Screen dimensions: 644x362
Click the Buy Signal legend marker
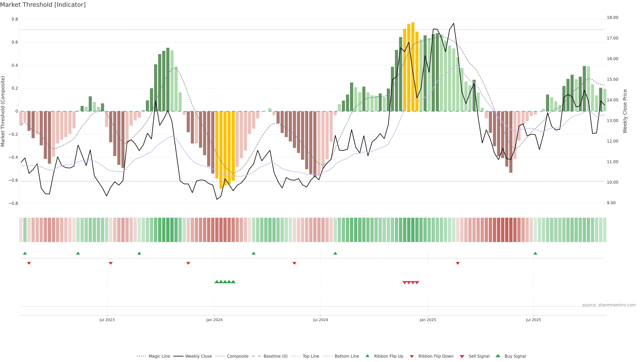coord(498,356)
